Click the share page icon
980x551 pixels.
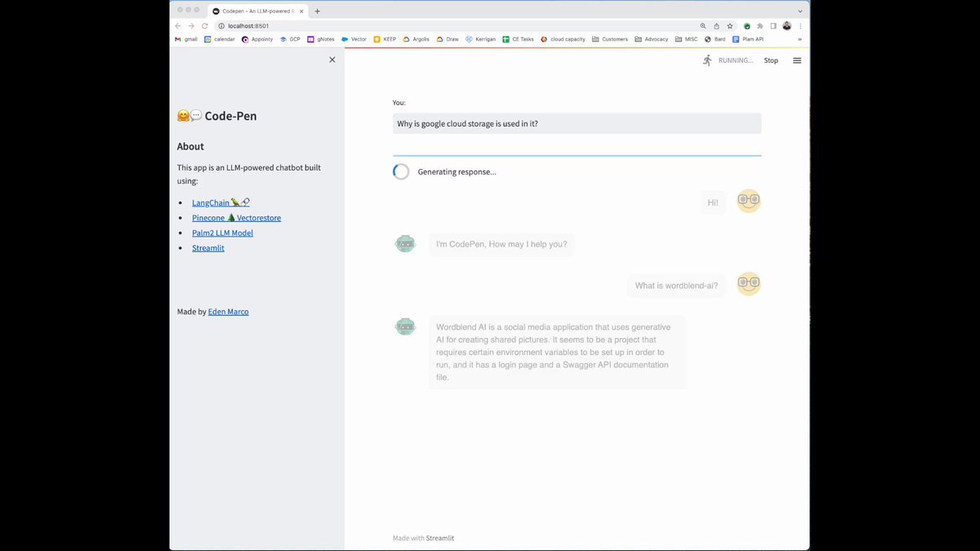click(x=716, y=25)
